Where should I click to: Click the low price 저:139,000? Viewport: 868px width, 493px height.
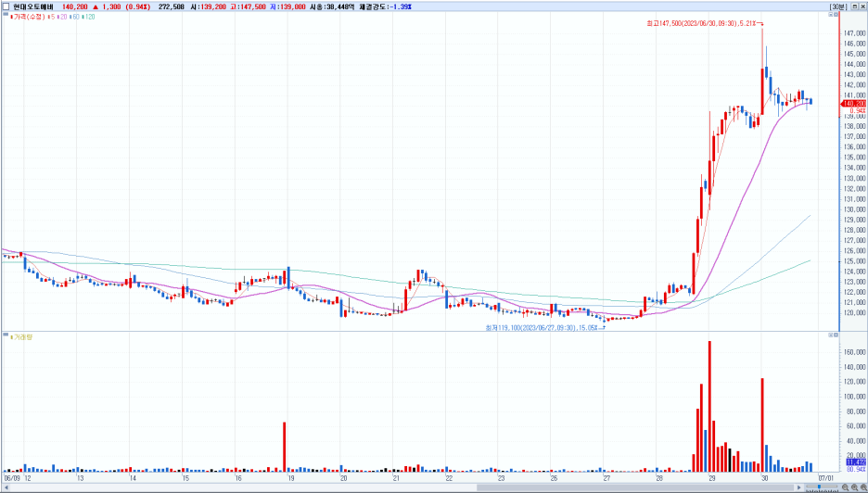click(287, 7)
